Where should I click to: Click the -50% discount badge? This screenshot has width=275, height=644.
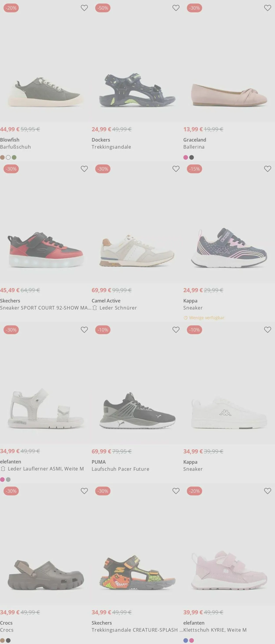pyautogui.click(x=103, y=8)
